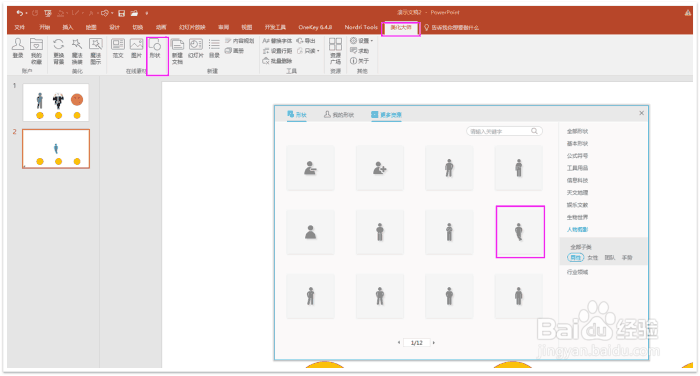Image resolution: width=700 pixels, height=376 pixels.
Task: Select 工具用品 category
Action: click(x=577, y=168)
